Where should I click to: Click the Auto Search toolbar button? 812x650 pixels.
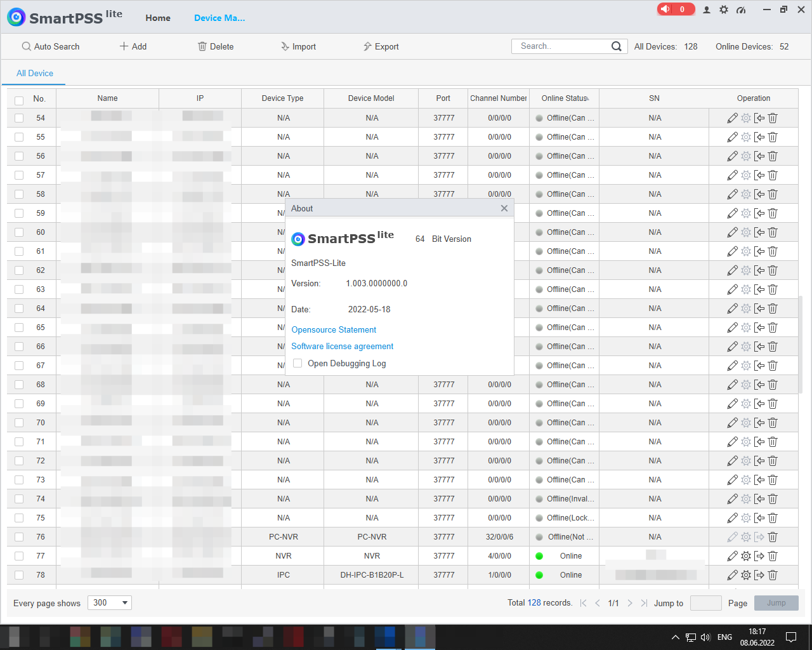pos(51,46)
